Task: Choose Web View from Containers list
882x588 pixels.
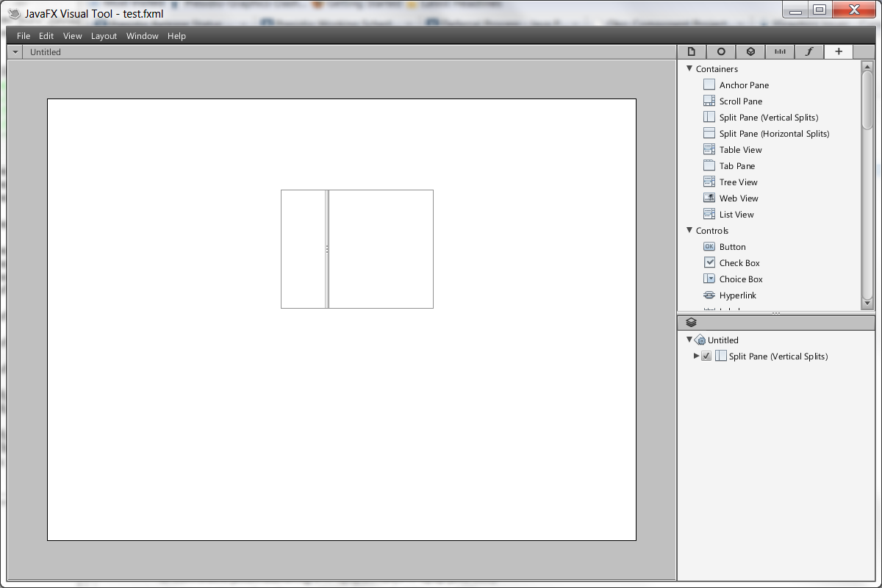Action: point(739,198)
